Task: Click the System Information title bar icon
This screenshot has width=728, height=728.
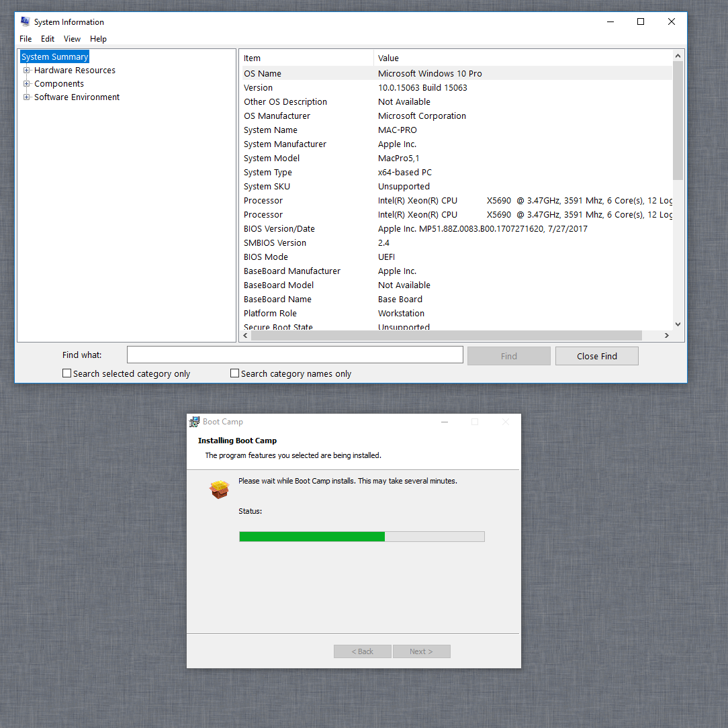Action: 25,21
